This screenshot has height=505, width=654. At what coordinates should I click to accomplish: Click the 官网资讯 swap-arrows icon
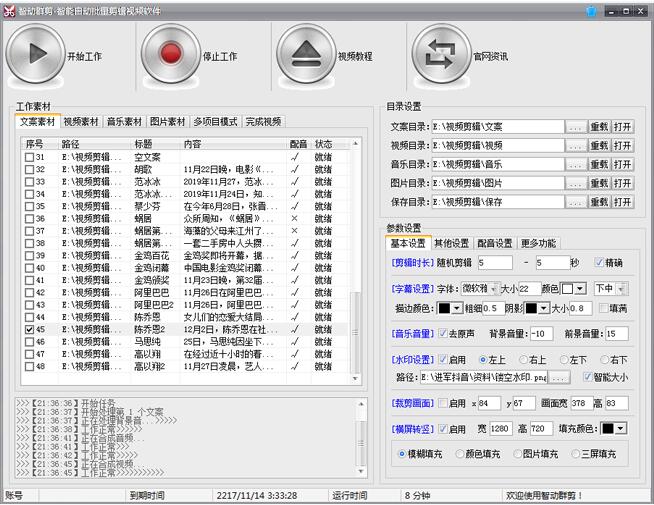coord(441,57)
